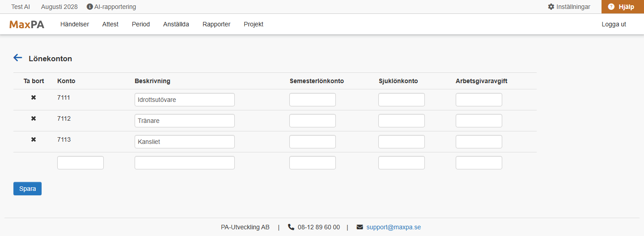Click the phone icon in footer
The image size is (644, 236).
291,227
